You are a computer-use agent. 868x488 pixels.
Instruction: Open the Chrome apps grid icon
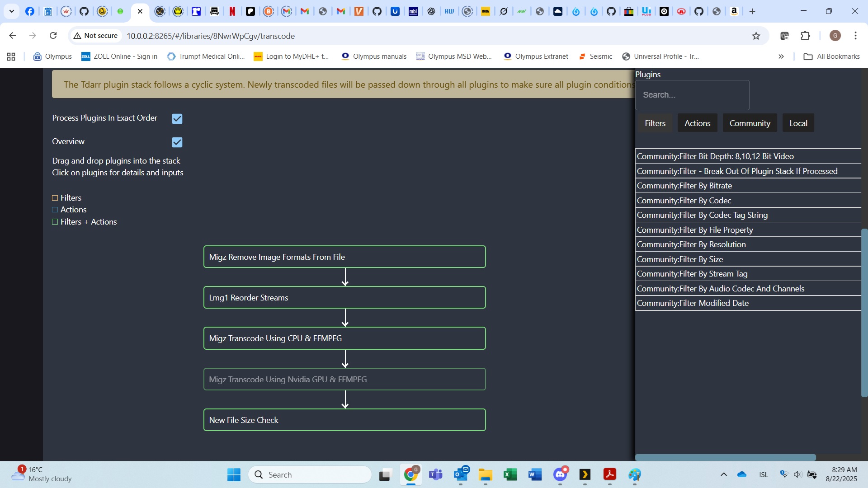(x=11, y=56)
